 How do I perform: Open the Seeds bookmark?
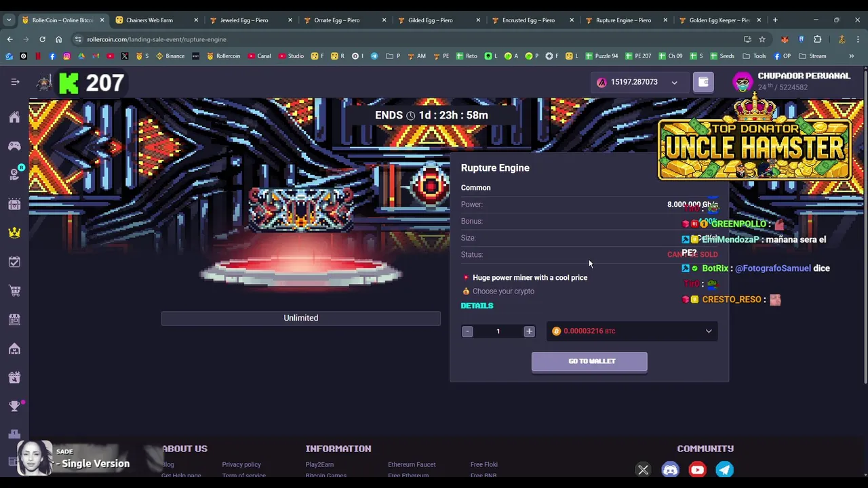pos(722,56)
